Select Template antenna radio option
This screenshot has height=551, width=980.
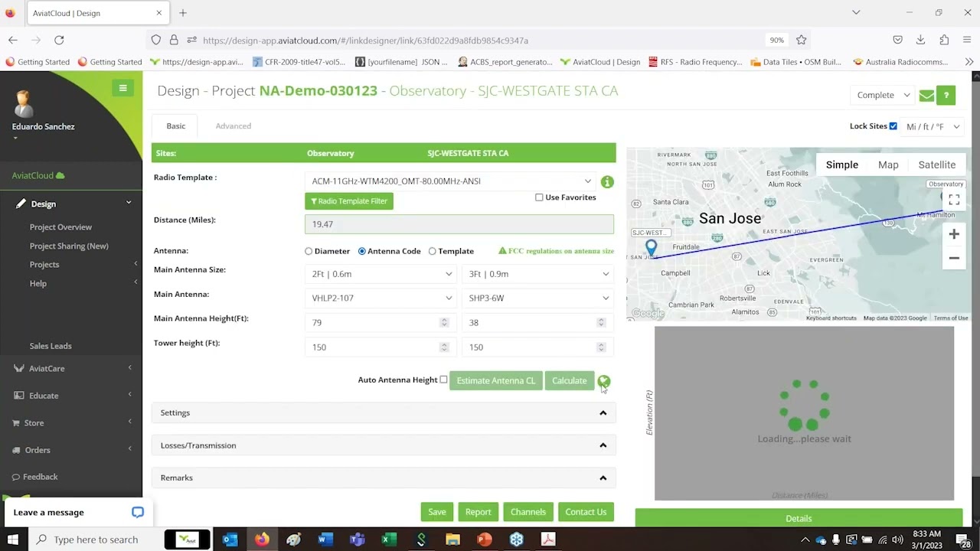(x=432, y=251)
